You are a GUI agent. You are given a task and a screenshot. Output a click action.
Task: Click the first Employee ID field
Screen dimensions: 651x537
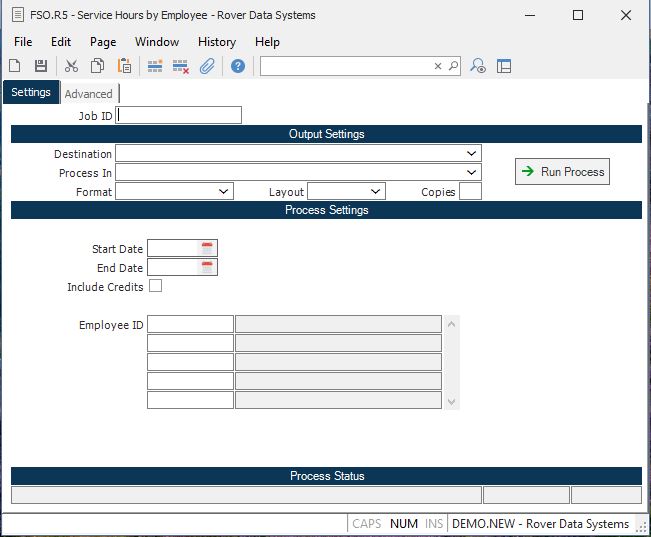click(x=190, y=324)
